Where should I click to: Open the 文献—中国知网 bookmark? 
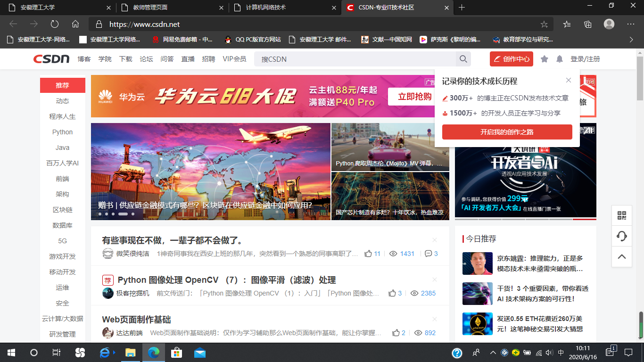pos(387,40)
